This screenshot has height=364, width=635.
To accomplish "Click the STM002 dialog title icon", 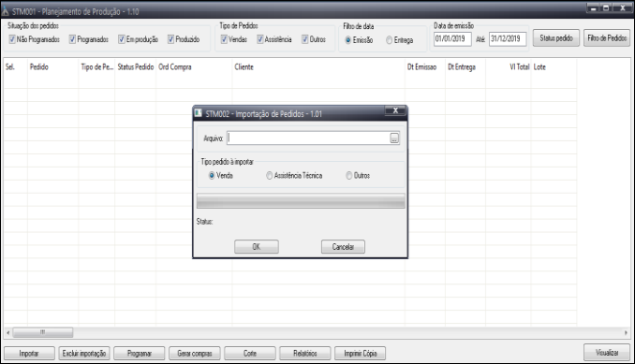I will pos(198,113).
